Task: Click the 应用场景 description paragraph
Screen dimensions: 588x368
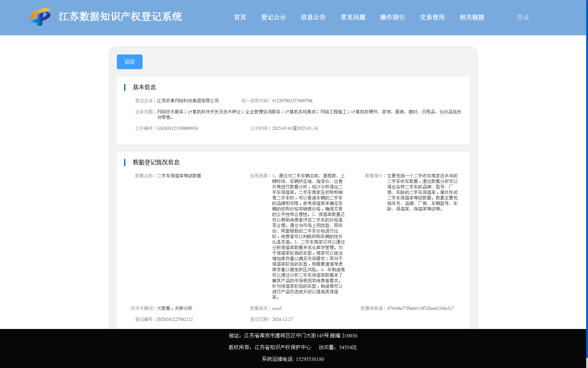Action: [x=308, y=237]
